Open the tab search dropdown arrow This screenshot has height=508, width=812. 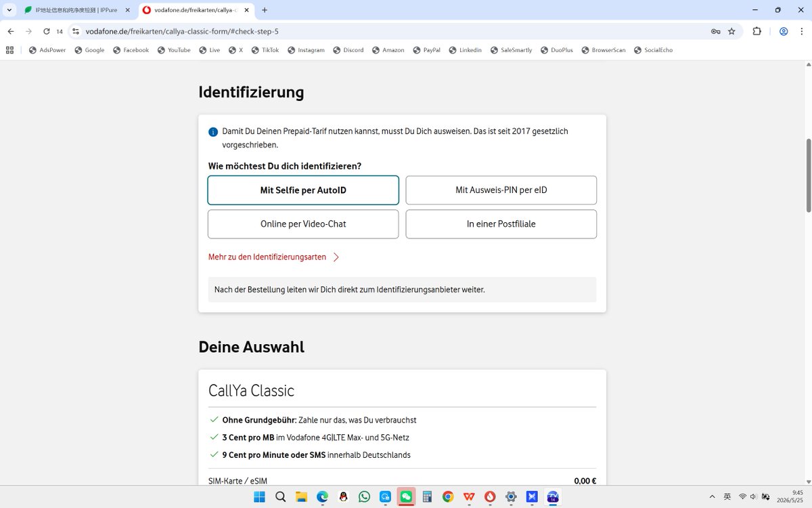point(9,10)
